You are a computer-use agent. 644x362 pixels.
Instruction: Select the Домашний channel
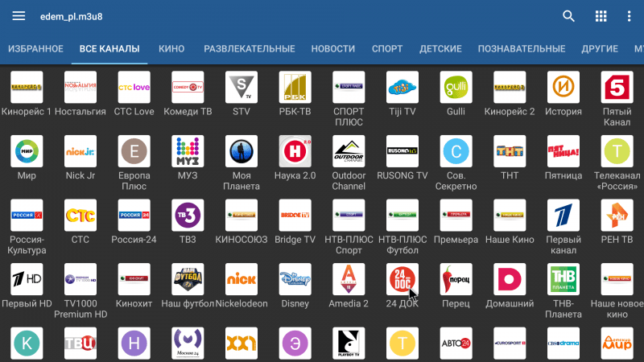coord(510,279)
